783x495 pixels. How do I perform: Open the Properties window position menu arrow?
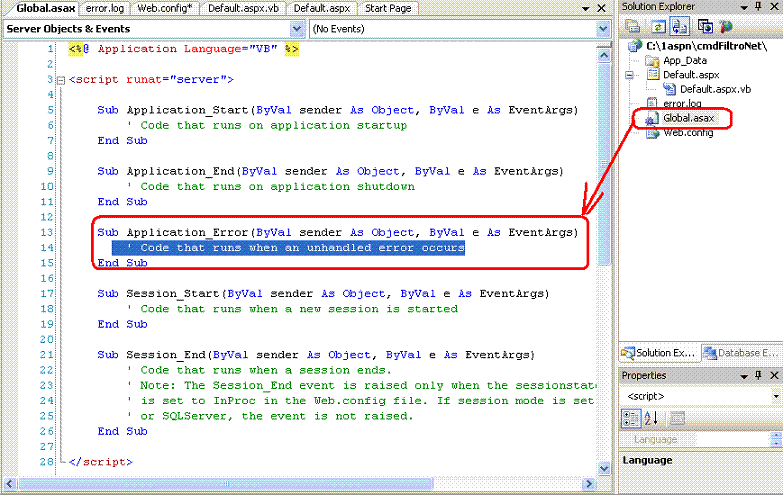click(x=744, y=376)
